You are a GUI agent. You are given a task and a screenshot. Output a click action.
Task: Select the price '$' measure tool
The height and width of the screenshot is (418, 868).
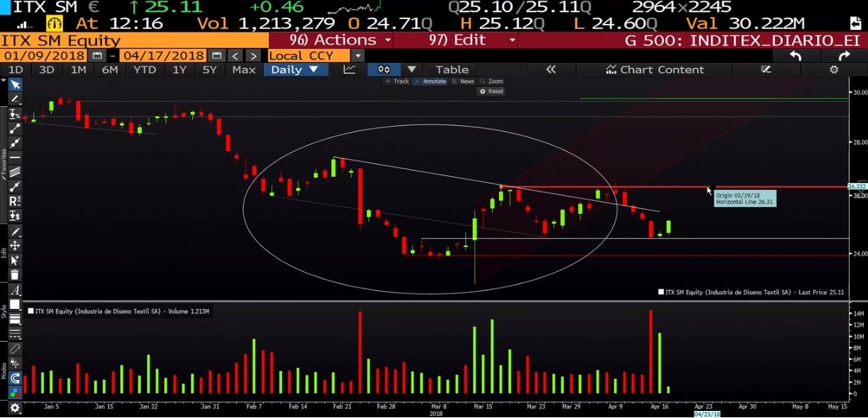15,216
